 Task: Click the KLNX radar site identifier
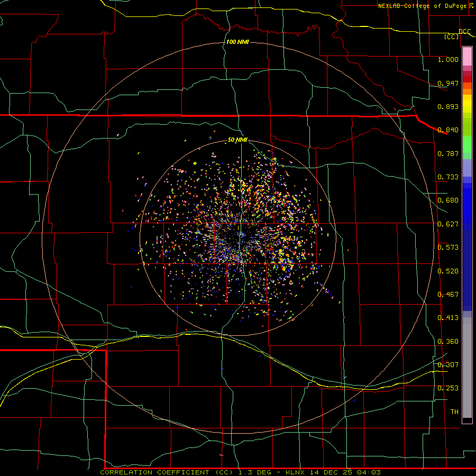[295, 472]
